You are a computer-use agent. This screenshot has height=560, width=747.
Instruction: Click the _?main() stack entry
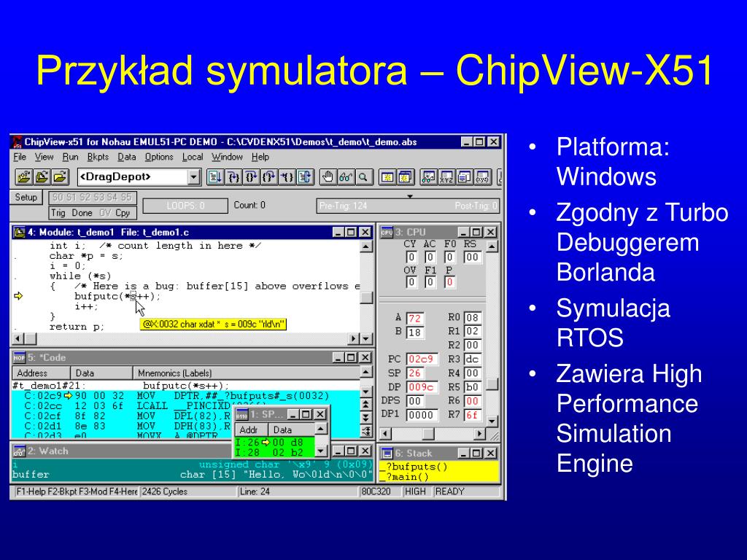tap(405, 476)
